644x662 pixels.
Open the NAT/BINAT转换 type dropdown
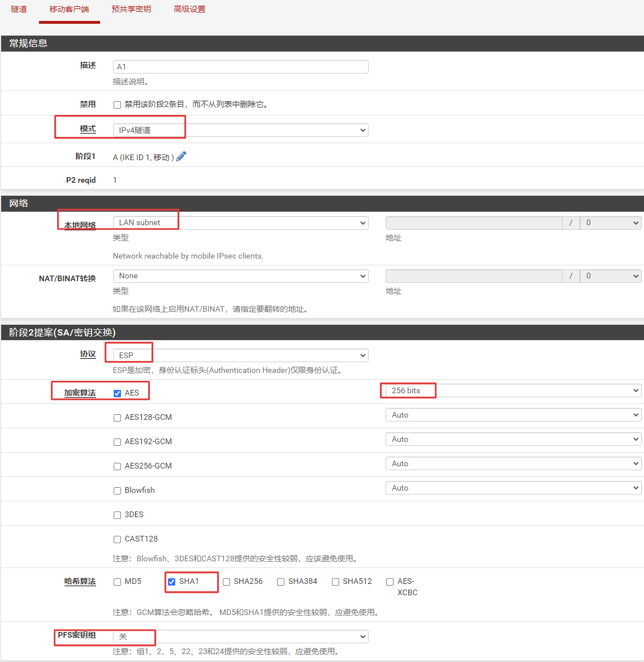pyautogui.click(x=240, y=276)
